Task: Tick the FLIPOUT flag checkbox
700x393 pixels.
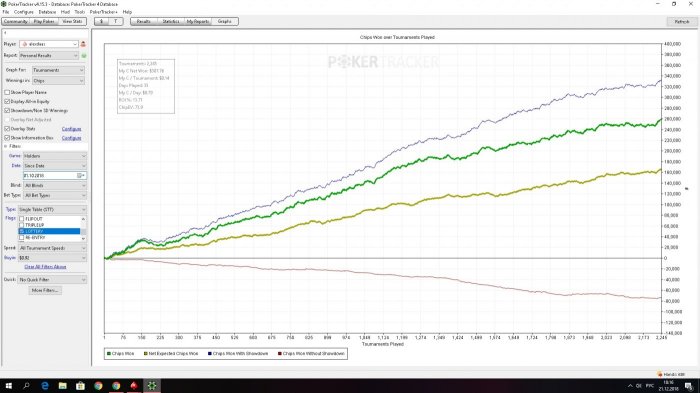Action: 21,219
